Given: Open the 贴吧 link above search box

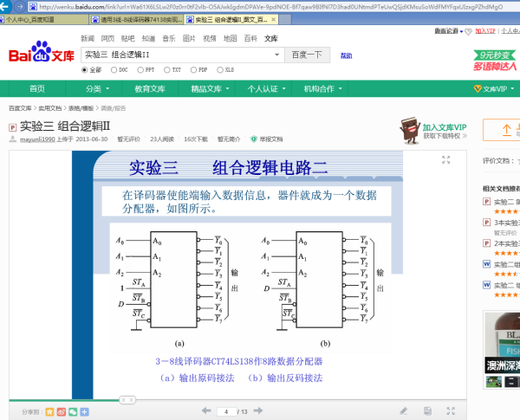Looking at the screenshot, I should pyautogui.click(x=128, y=38).
